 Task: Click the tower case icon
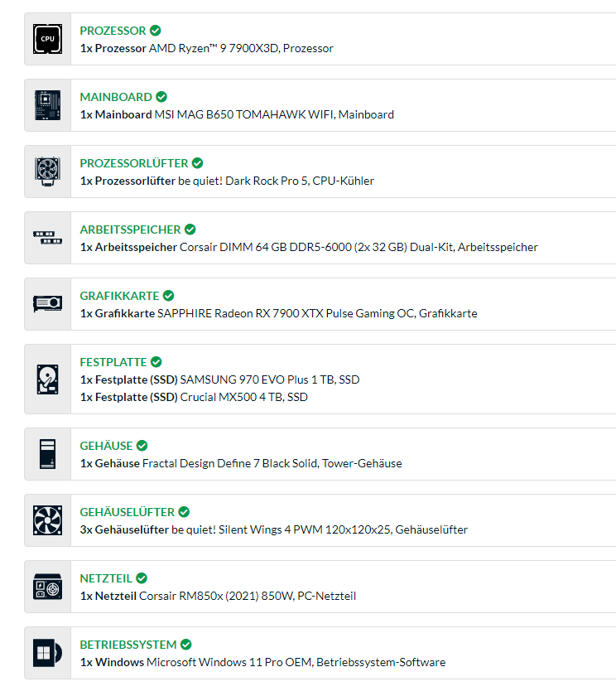47,454
